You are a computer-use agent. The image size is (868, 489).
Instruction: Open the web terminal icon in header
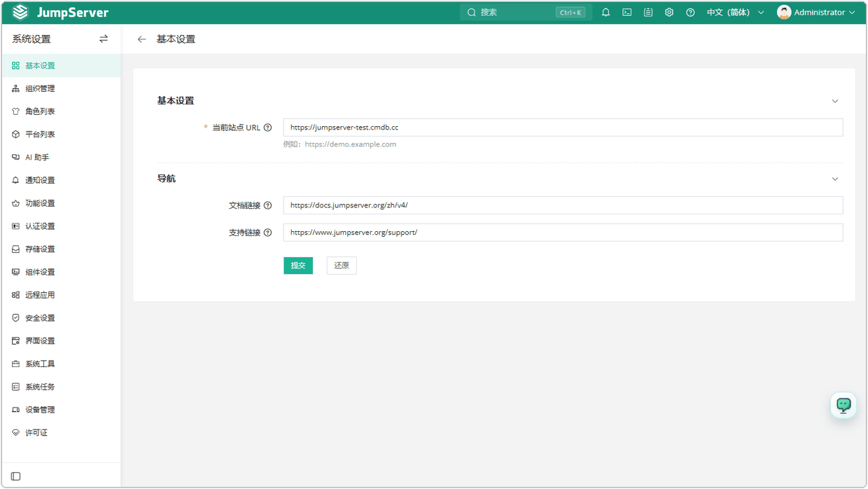pos(627,13)
